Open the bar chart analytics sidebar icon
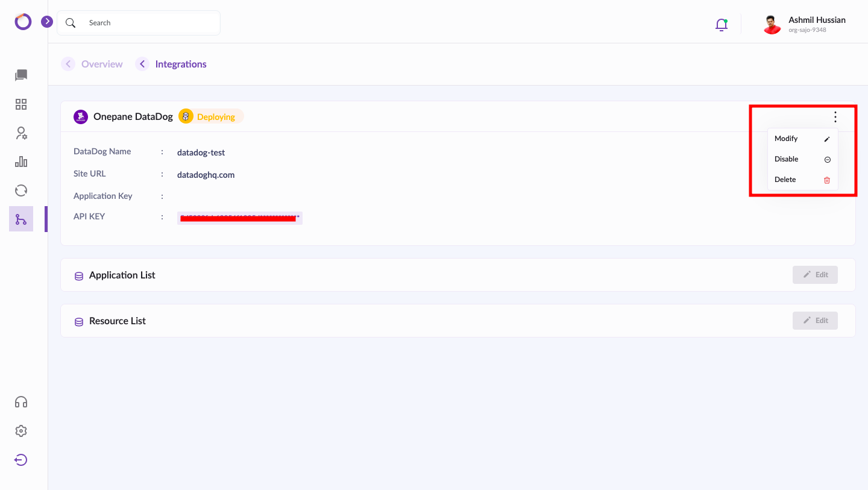This screenshot has height=490, width=868. [x=21, y=162]
